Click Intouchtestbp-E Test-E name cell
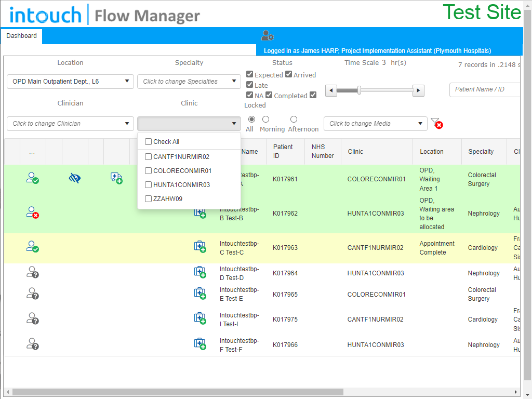 (239, 294)
